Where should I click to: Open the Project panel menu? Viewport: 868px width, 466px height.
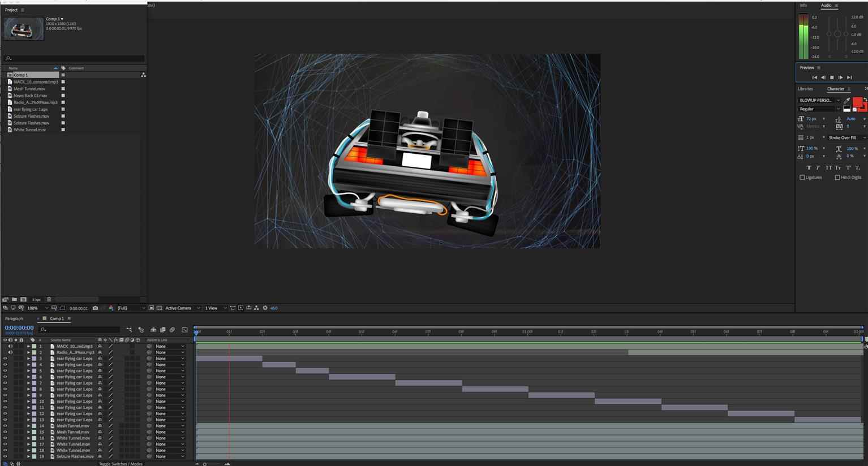coord(23,10)
